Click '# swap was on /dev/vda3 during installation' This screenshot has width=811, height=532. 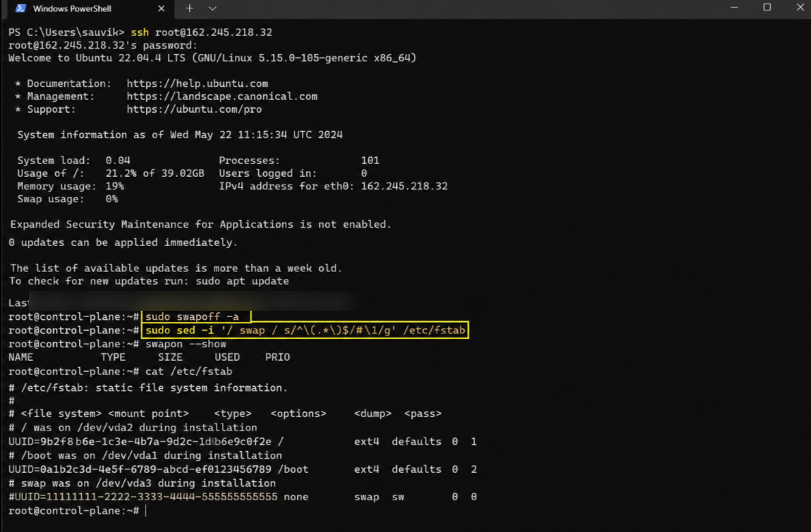pyautogui.click(x=142, y=483)
